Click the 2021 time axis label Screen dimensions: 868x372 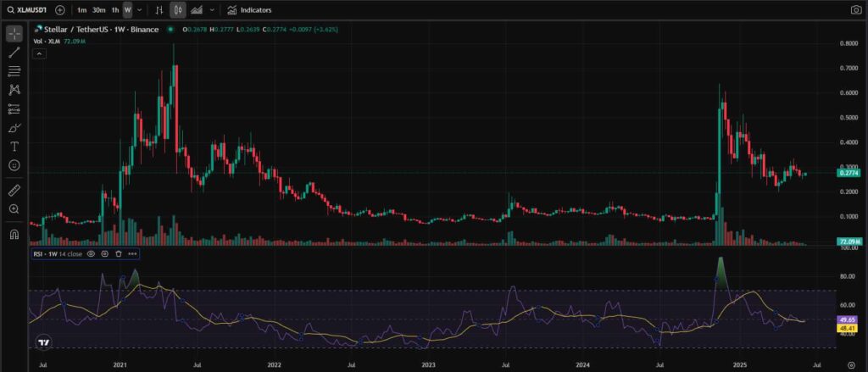tap(120, 366)
